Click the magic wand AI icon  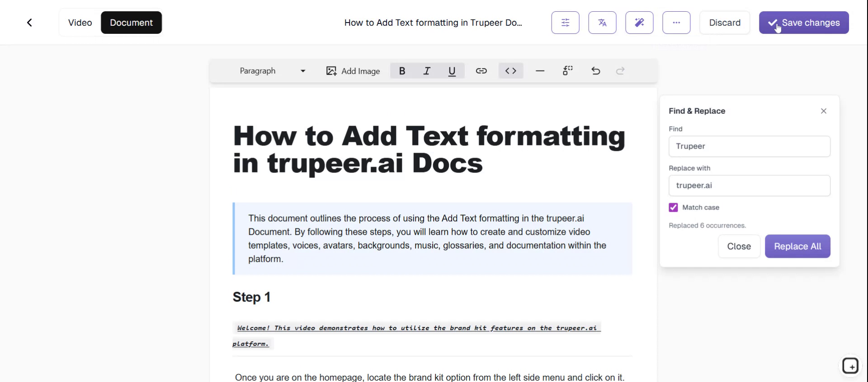639,23
